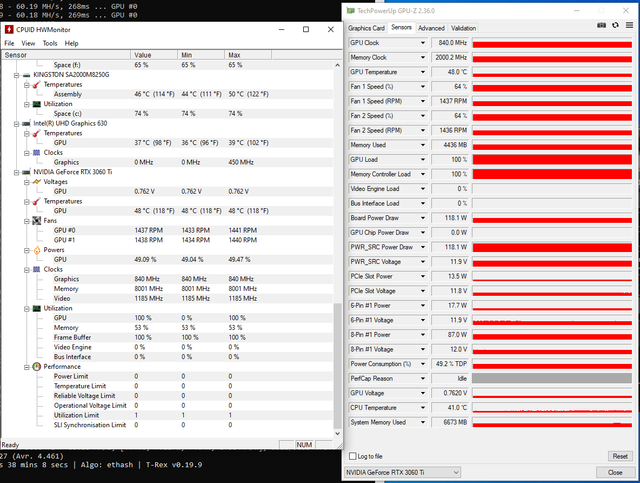
Task: Collapse the NVIDIA GeForce RTX 3060 Ti tree node
Action: tap(17, 172)
